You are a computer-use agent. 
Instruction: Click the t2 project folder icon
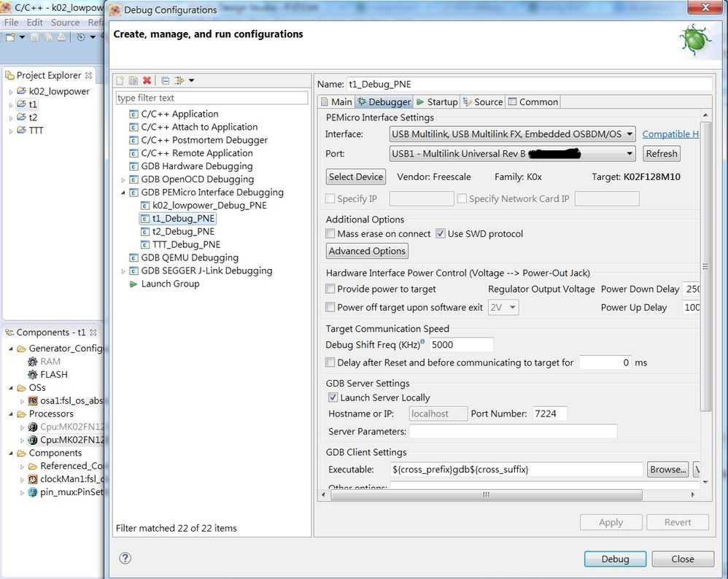[21, 117]
